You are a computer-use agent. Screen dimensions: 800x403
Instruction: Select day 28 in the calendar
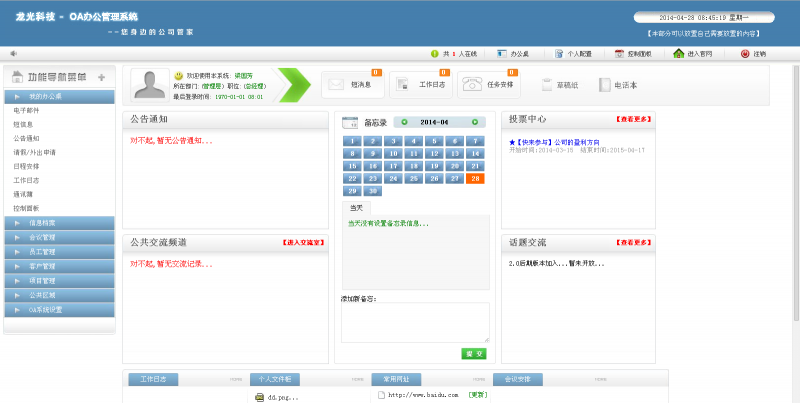point(475,178)
